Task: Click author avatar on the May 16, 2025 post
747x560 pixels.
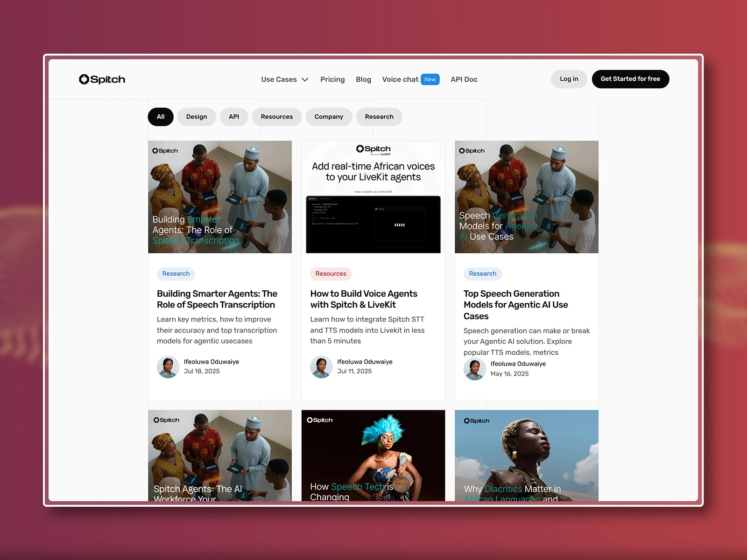Action: (x=475, y=369)
